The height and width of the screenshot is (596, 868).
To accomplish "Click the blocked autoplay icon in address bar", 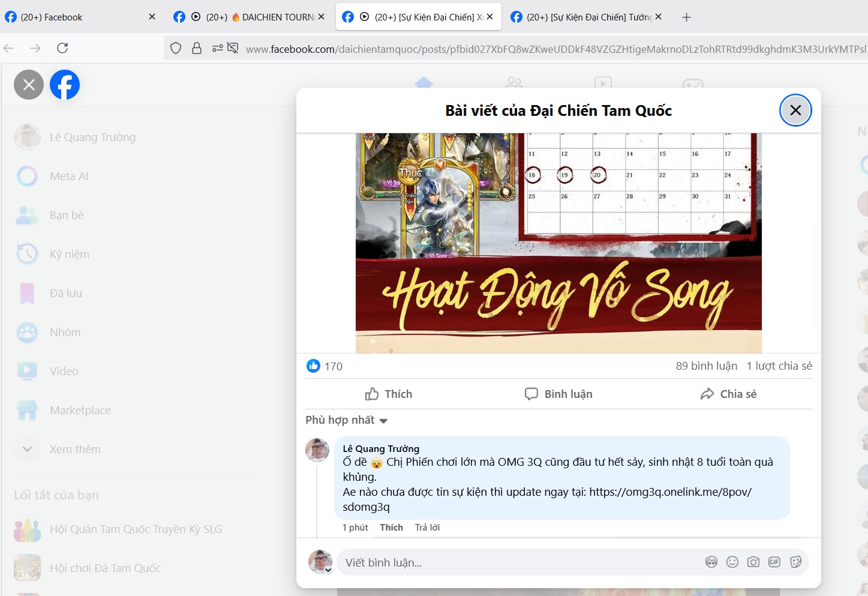I will point(233,48).
